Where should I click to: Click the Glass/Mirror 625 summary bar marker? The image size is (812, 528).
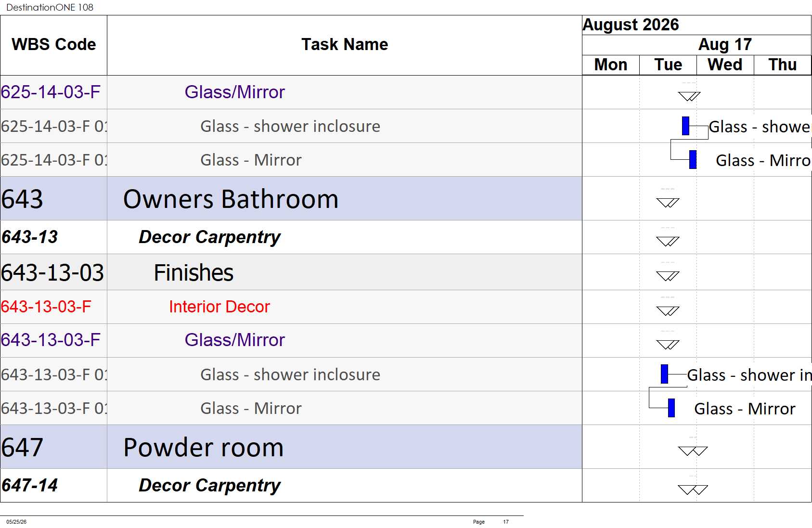[x=689, y=96]
